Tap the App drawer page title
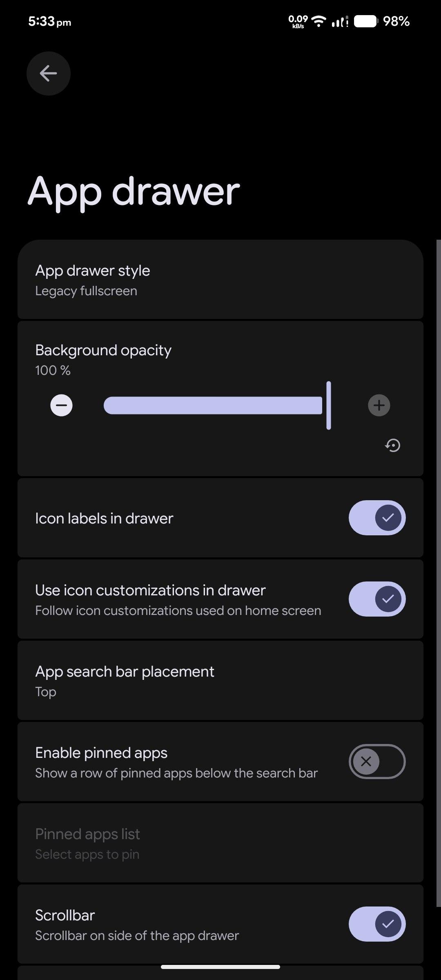The image size is (441, 980). pyautogui.click(x=134, y=191)
